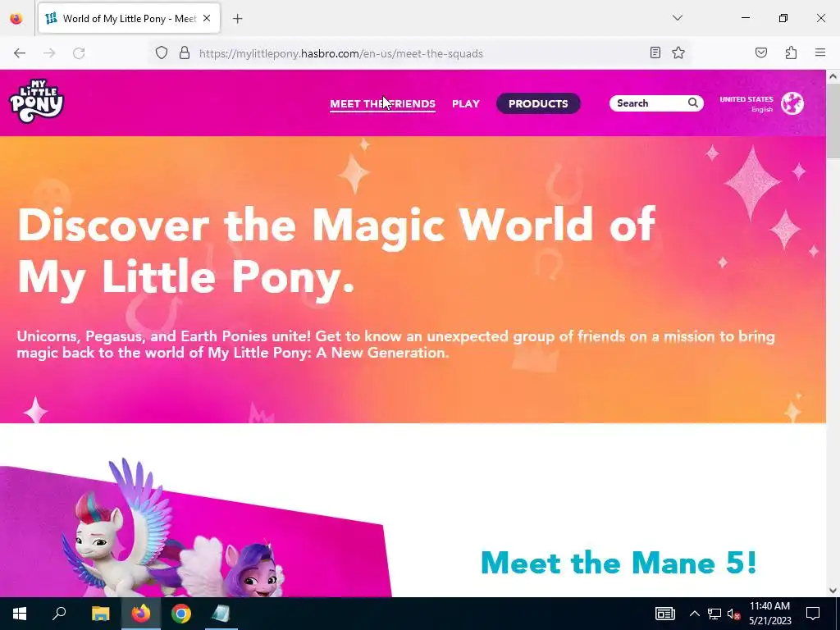The width and height of the screenshot is (840, 630).
Task: Open the tracking protection shield icon
Action: [162, 53]
